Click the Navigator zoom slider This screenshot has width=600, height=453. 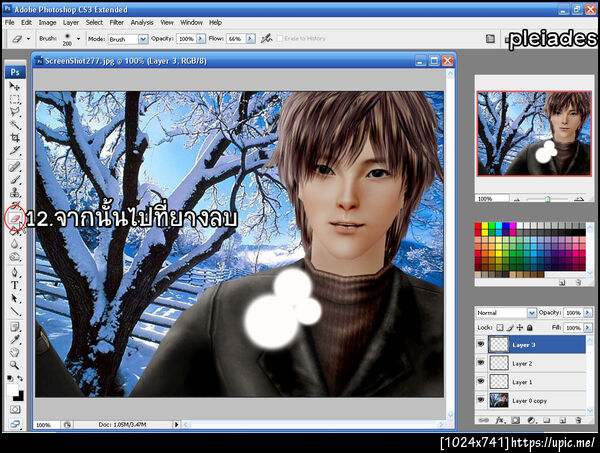(x=548, y=199)
